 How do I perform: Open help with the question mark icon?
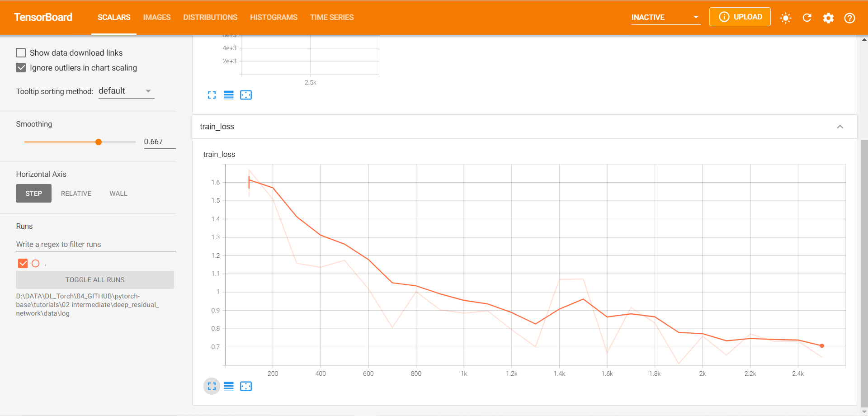(x=849, y=18)
